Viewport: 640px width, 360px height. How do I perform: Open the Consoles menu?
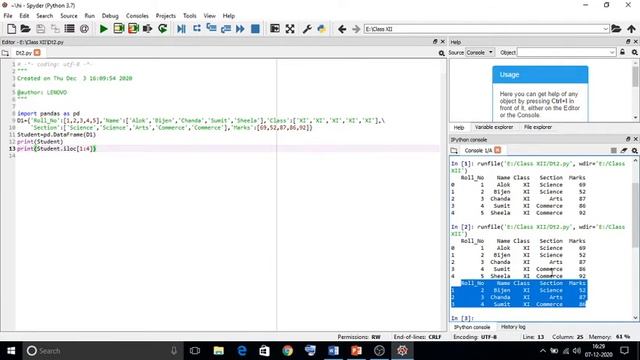point(137,16)
